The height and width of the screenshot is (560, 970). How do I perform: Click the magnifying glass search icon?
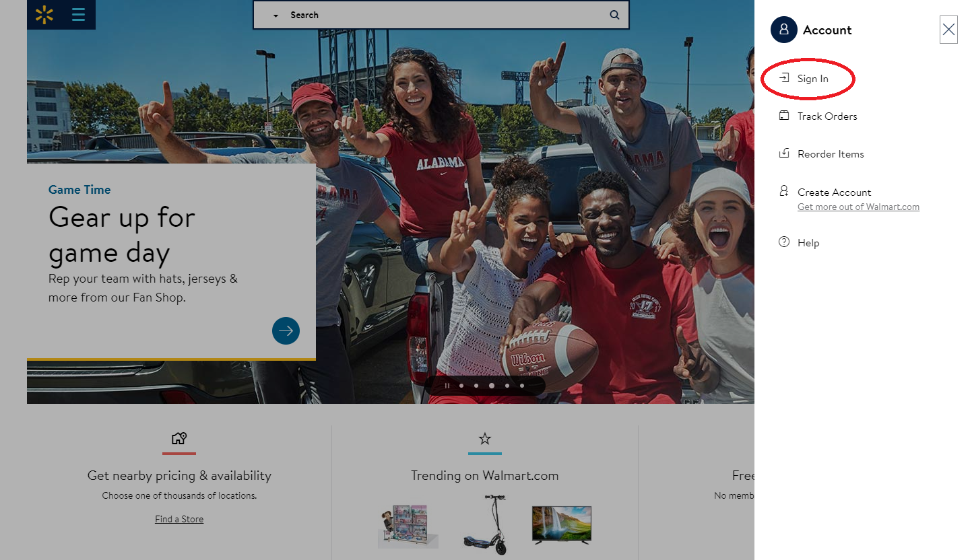(x=614, y=15)
